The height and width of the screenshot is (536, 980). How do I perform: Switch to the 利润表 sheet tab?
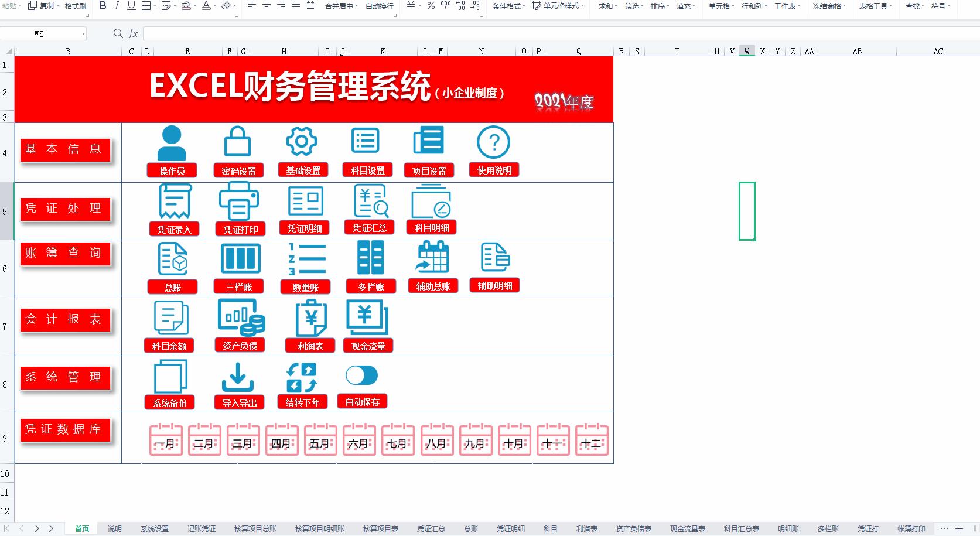586,528
